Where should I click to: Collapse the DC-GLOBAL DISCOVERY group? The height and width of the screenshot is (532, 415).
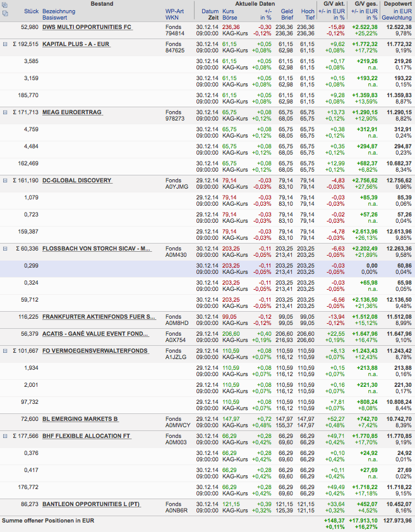coord(5,180)
